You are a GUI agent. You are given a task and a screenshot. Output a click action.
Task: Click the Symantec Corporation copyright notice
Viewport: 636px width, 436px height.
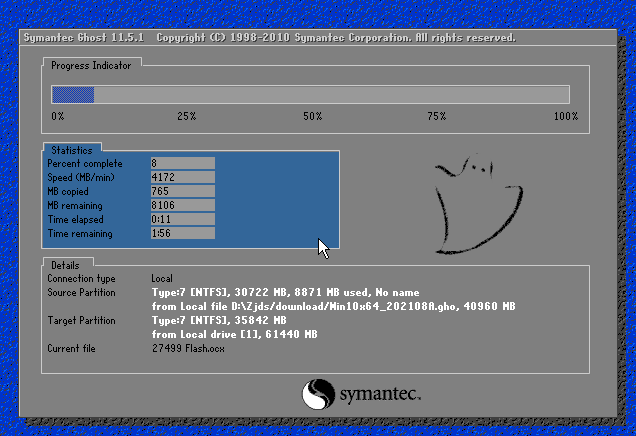(x=336, y=38)
